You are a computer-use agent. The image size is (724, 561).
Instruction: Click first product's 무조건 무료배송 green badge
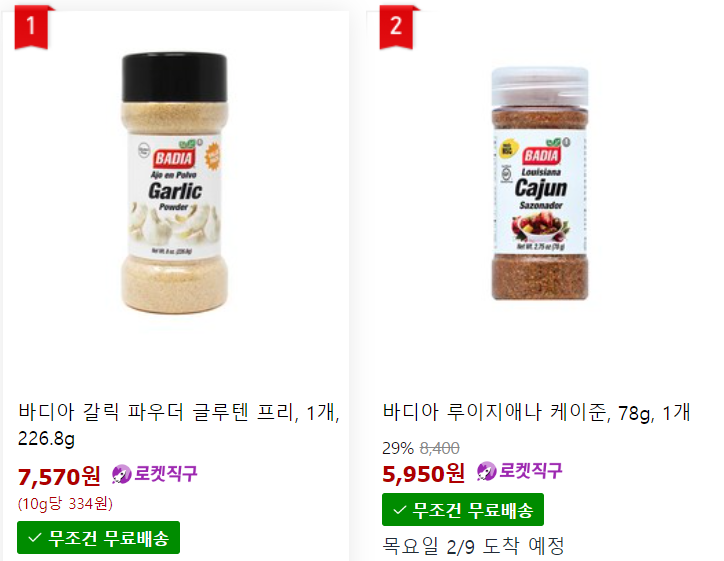pos(98,537)
